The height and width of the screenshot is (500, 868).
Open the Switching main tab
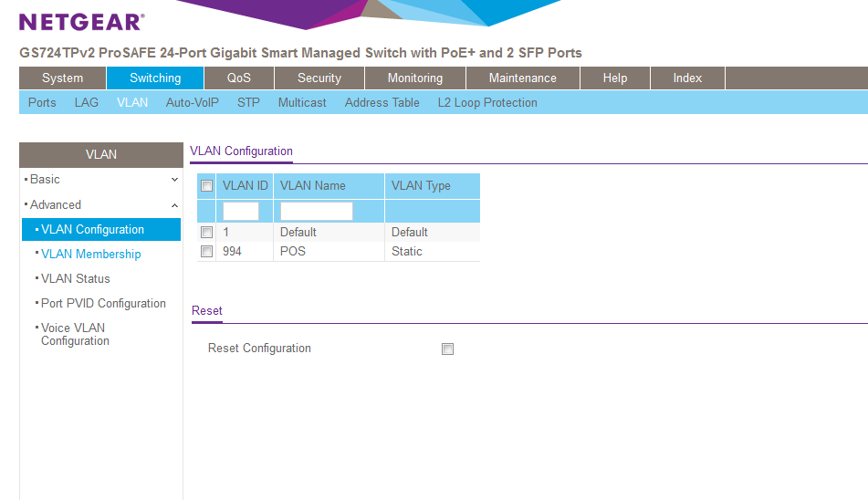155,78
